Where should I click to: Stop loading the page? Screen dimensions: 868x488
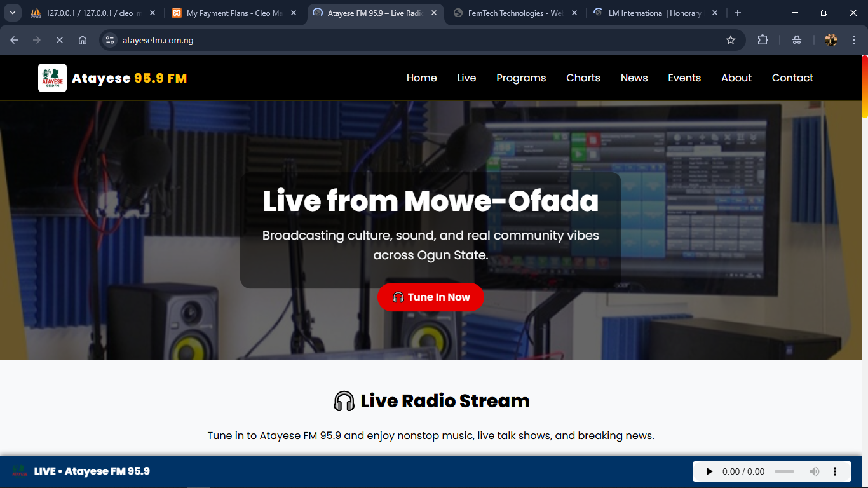59,40
